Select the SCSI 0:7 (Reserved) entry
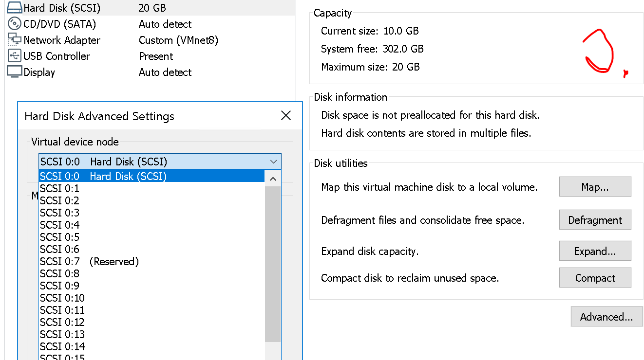Image resolution: width=644 pixels, height=360 pixels. point(90,262)
